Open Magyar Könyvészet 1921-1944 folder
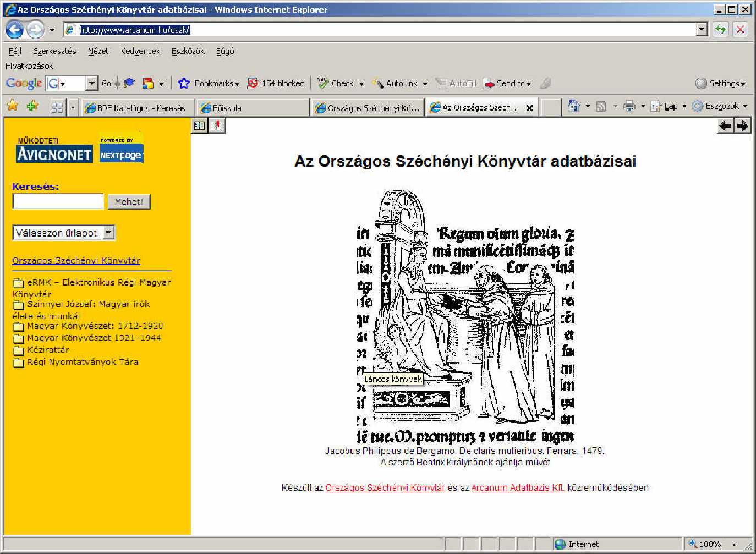This screenshot has width=756, height=554. (x=87, y=338)
